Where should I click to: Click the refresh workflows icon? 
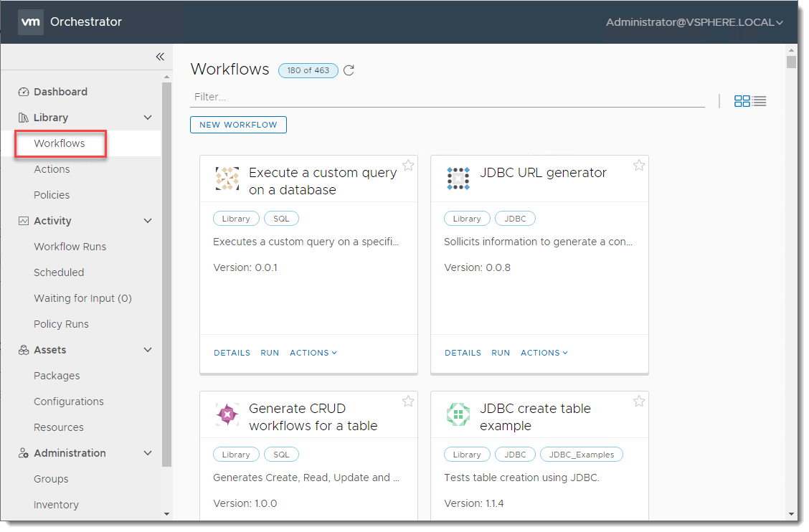pos(349,70)
